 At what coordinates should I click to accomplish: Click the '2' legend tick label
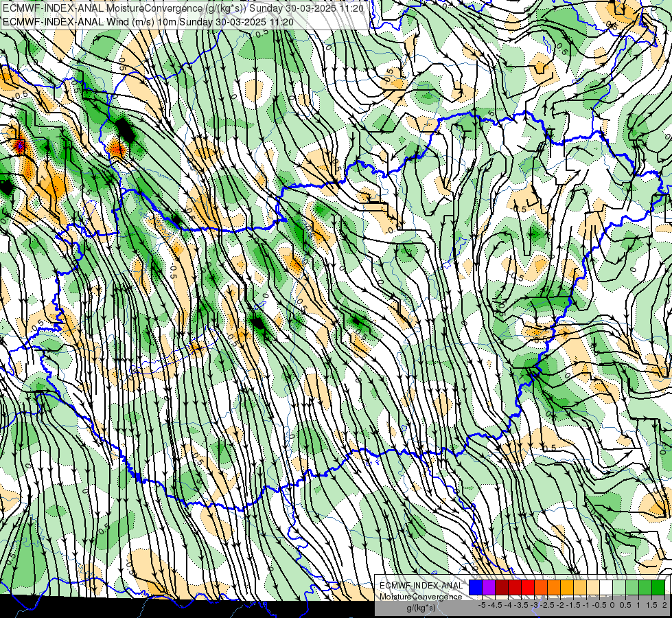[664, 605]
